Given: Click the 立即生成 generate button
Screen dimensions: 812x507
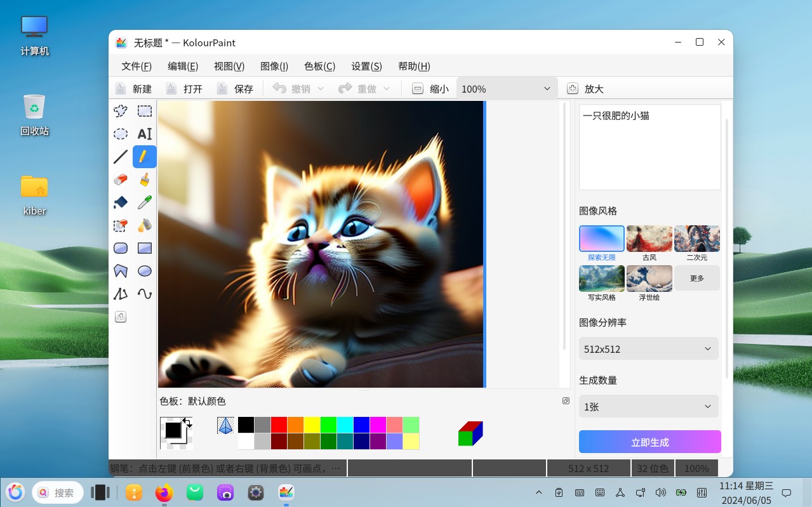Looking at the screenshot, I should tap(650, 442).
